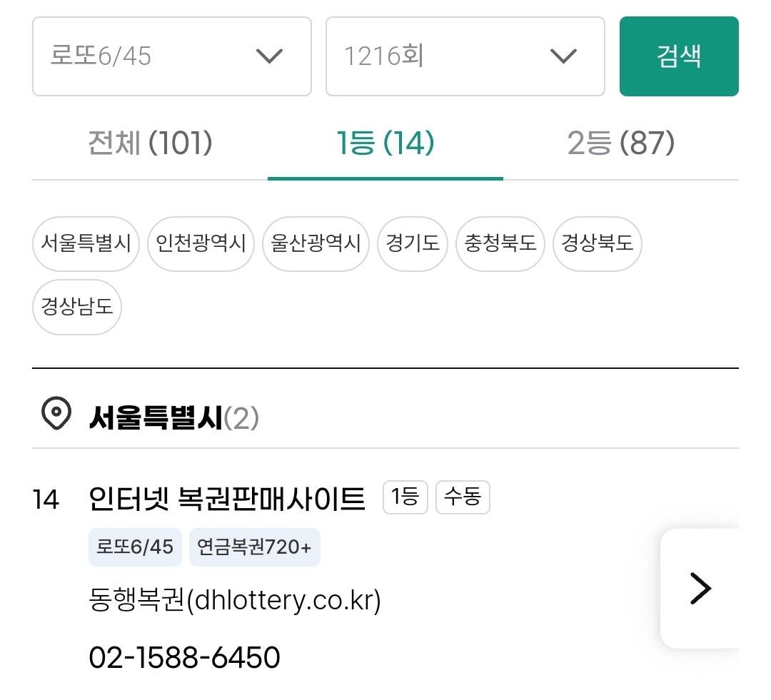The width and height of the screenshot is (771, 700).
Task: Open the 로또6/45 lottery type dropdown
Action: (x=171, y=56)
